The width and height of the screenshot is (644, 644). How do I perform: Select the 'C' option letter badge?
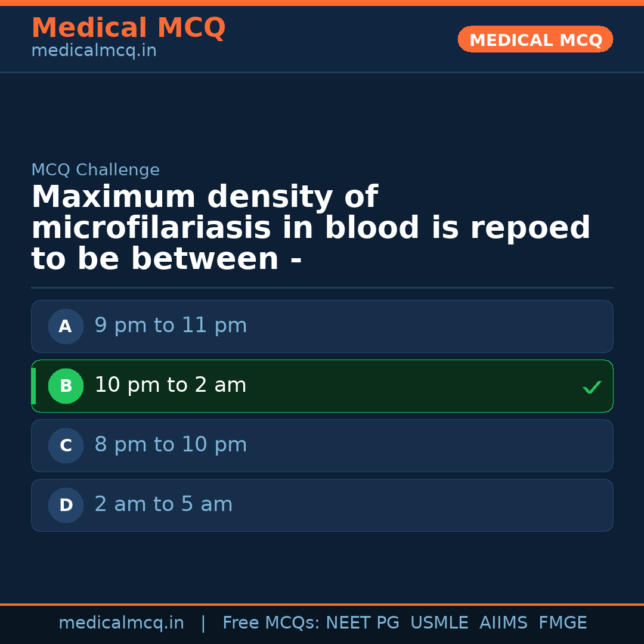click(x=66, y=445)
